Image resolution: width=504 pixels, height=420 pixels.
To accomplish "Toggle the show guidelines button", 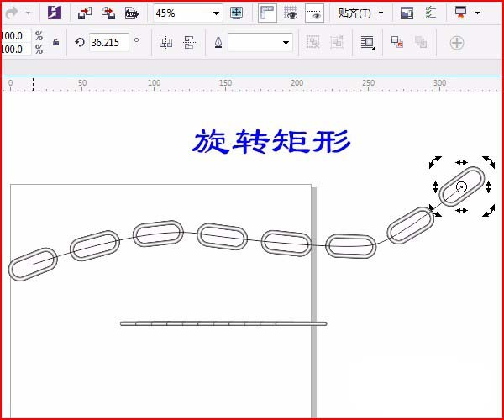I will 314,13.
